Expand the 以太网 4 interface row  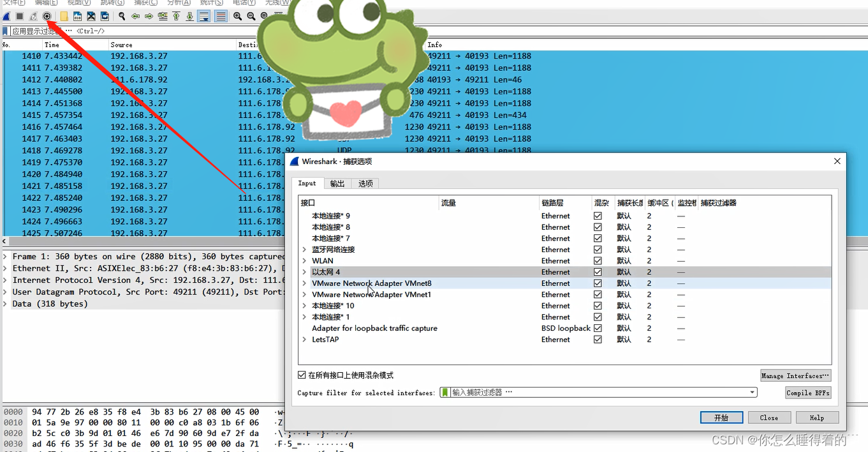click(304, 272)
